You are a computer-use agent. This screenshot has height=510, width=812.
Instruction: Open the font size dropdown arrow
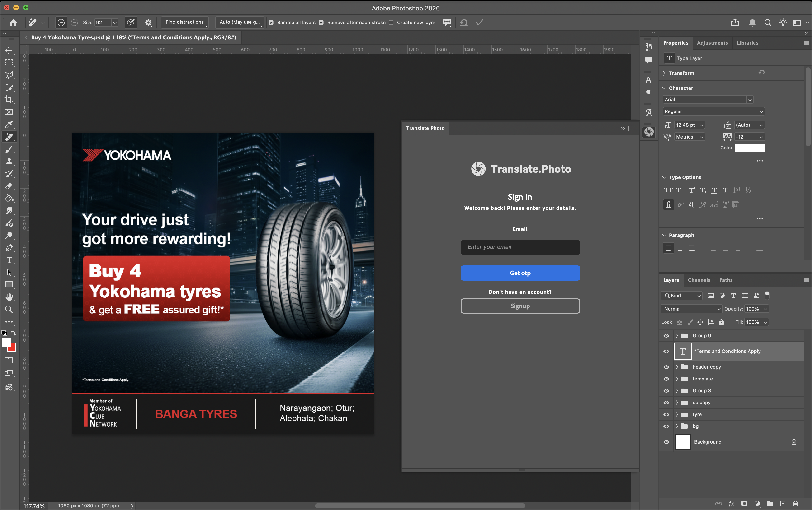click(701, 125)
